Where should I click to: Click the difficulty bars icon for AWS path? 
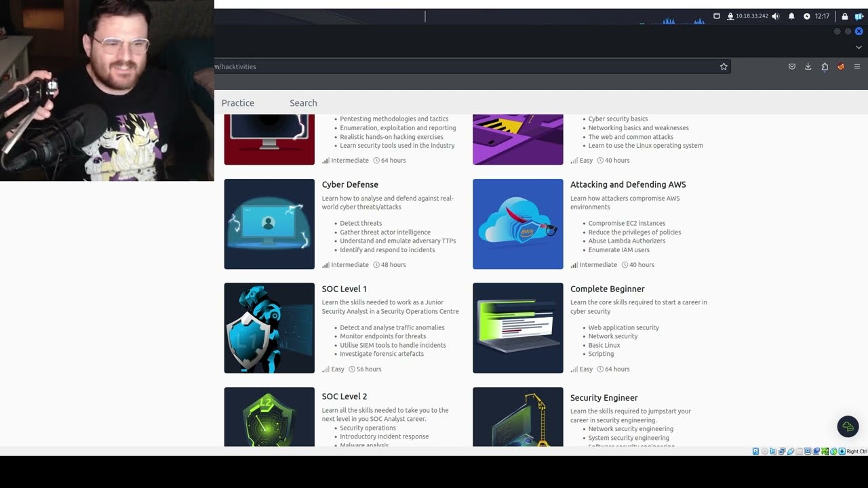click(574, 265)
